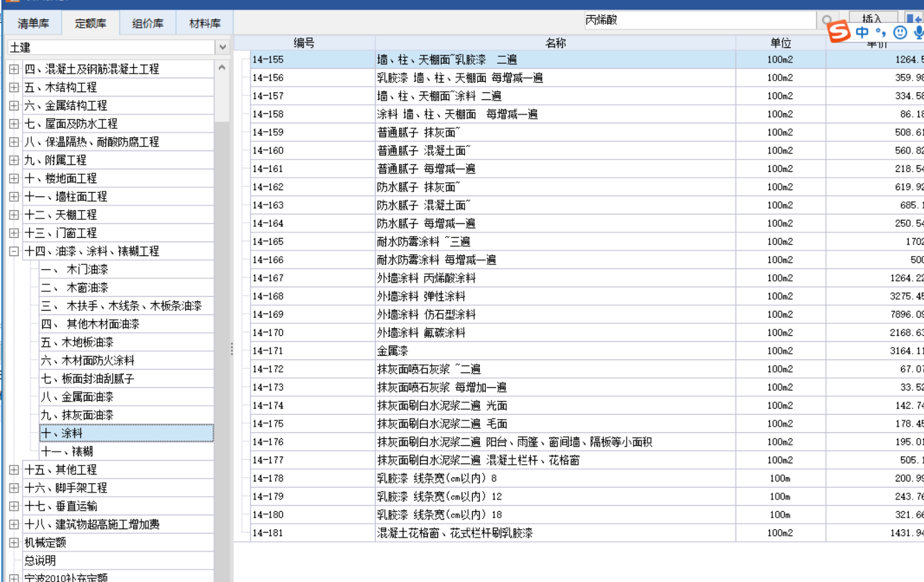Expand 机械定额 node
The image size is (924, 582).
click(x=14, y=542)
